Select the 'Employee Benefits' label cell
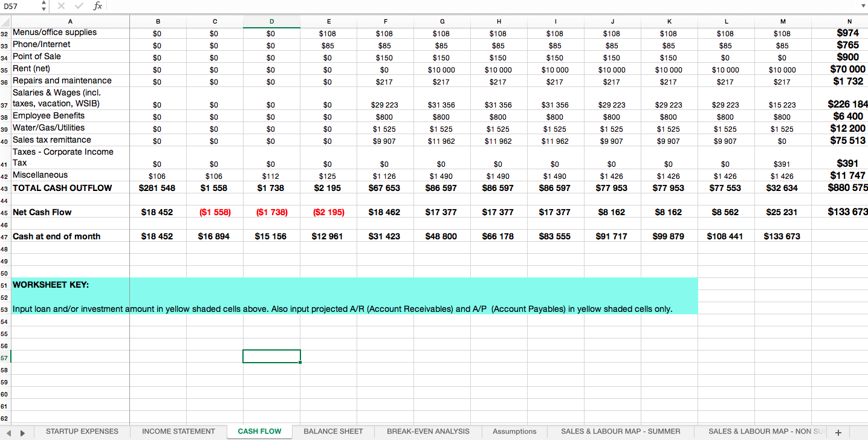The height and width of the screenshot is (440, 868). click(70, 115)
